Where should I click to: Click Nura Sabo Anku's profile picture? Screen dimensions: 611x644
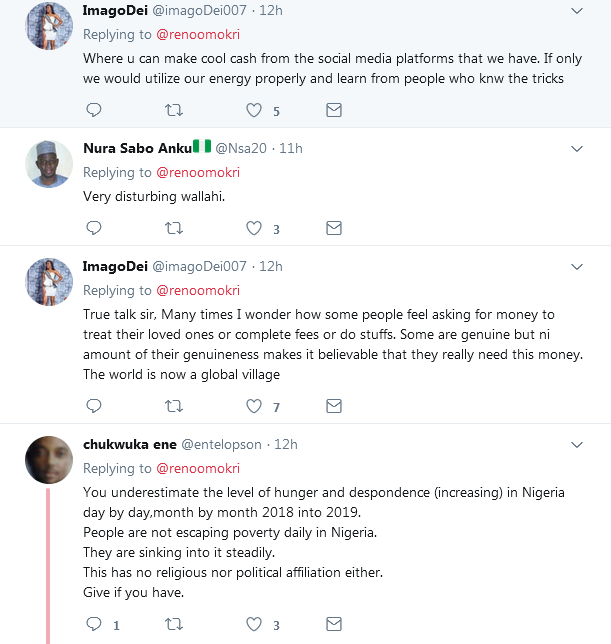pyautogui.click(x=48, y=163)
